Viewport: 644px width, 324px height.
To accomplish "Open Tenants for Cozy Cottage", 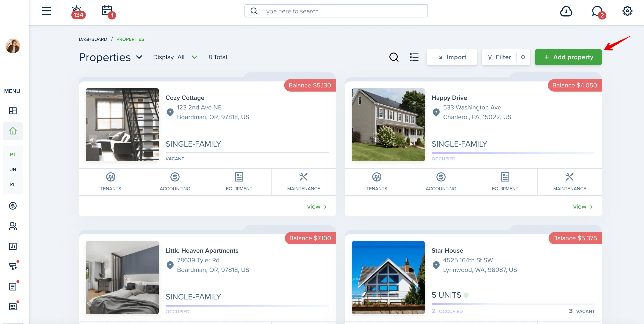I will pyautogui.click(x=111, y=182).
